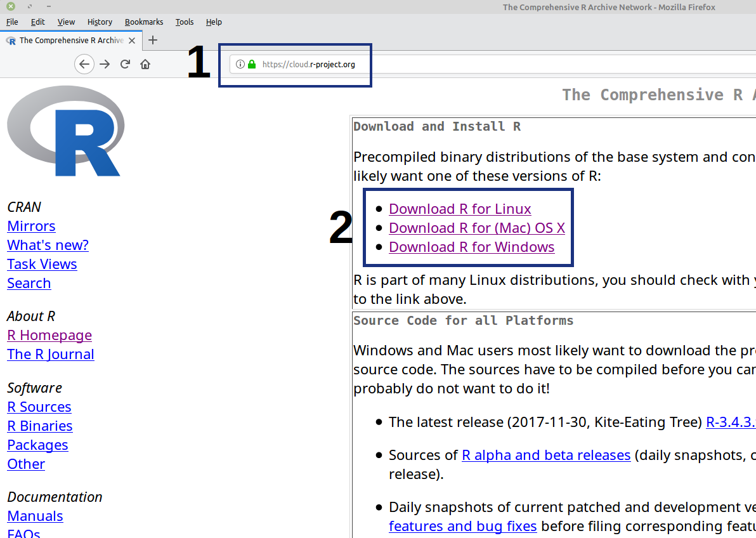Open Download R for Windows
This screenshot has height=538, width=756.
click(x=472, y=247)
